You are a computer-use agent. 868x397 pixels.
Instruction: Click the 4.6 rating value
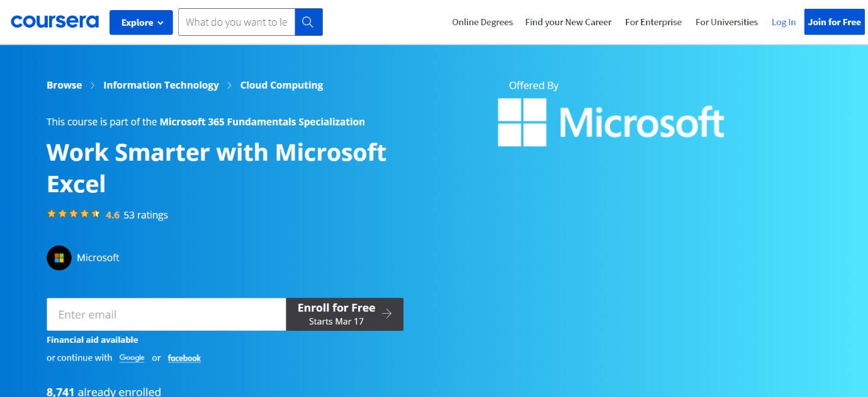(x=113, y=215)
